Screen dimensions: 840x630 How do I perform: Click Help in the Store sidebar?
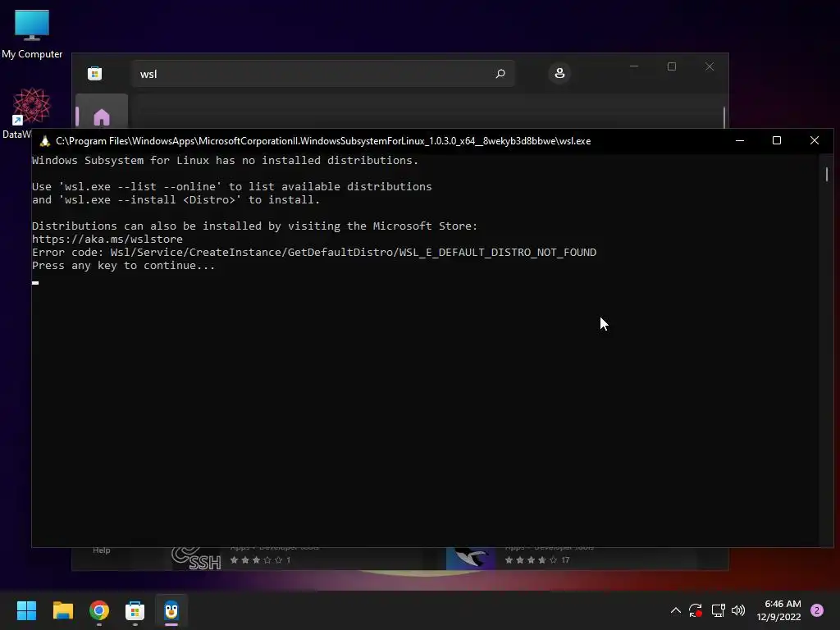point(101,550)
